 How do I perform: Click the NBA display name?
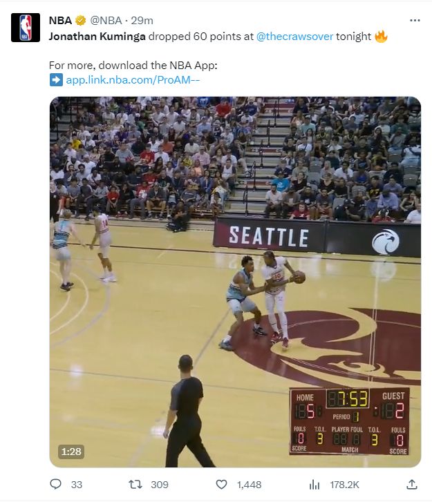[x=60, y=21]
